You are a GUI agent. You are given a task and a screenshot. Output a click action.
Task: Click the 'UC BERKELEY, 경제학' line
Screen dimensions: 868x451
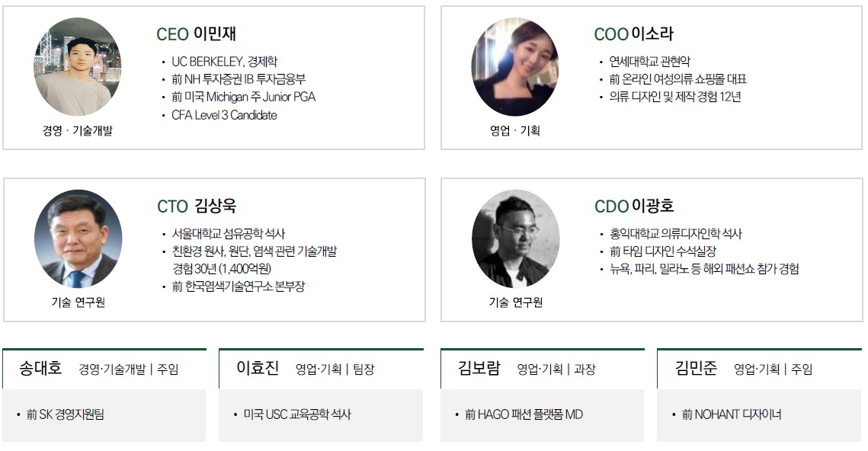coord(224,62)
